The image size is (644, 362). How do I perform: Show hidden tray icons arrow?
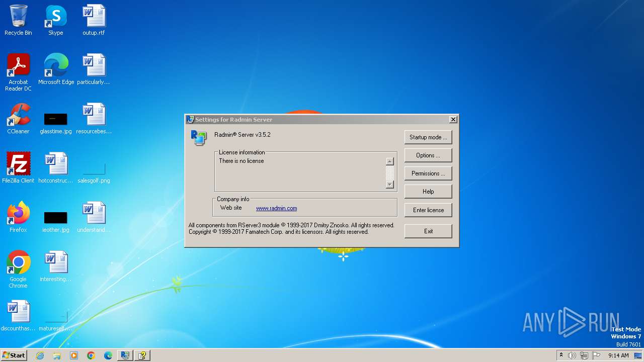561,355
